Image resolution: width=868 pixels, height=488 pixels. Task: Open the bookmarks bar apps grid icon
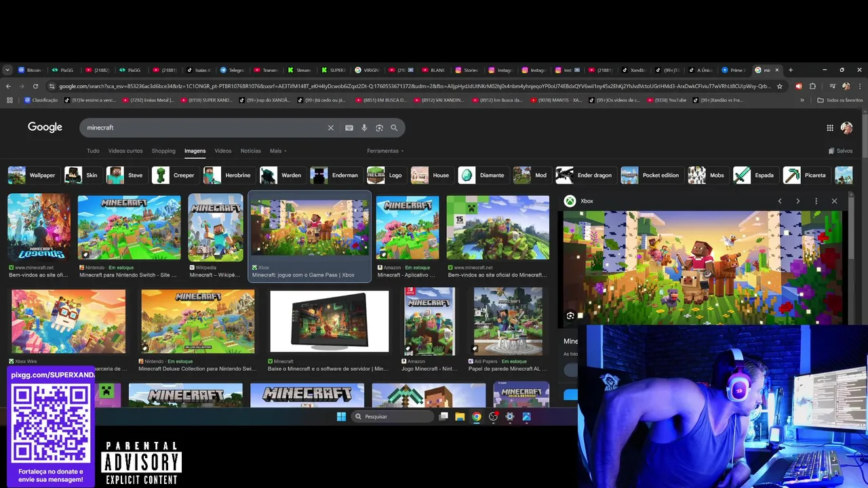click(9, 100)
